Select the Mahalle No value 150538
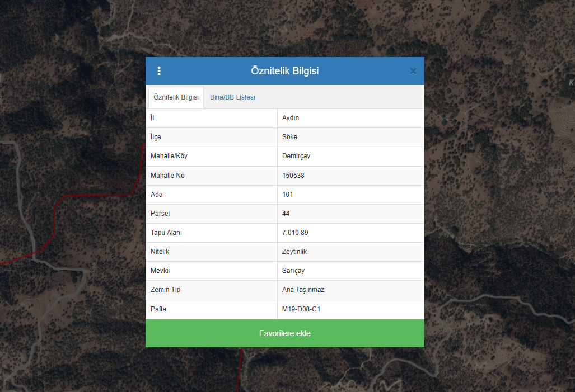 pyautogui.click(x=294, y=176)
